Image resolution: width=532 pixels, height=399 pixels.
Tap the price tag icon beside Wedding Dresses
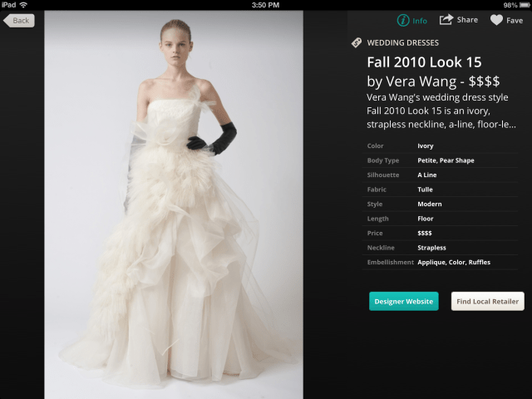357,42
